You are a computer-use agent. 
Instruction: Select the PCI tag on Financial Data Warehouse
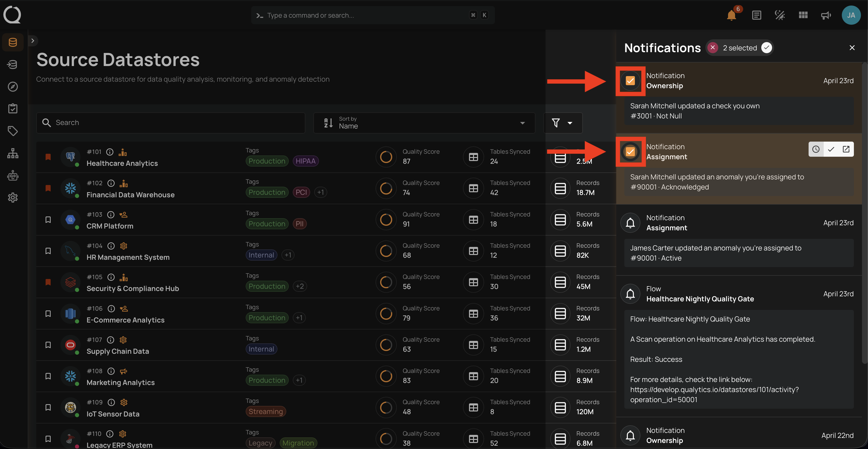pos(301,192)
